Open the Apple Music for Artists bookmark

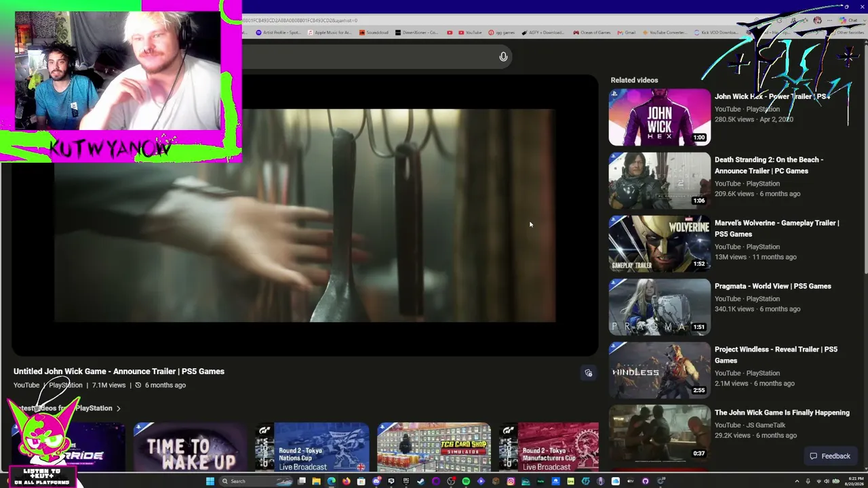329,33
